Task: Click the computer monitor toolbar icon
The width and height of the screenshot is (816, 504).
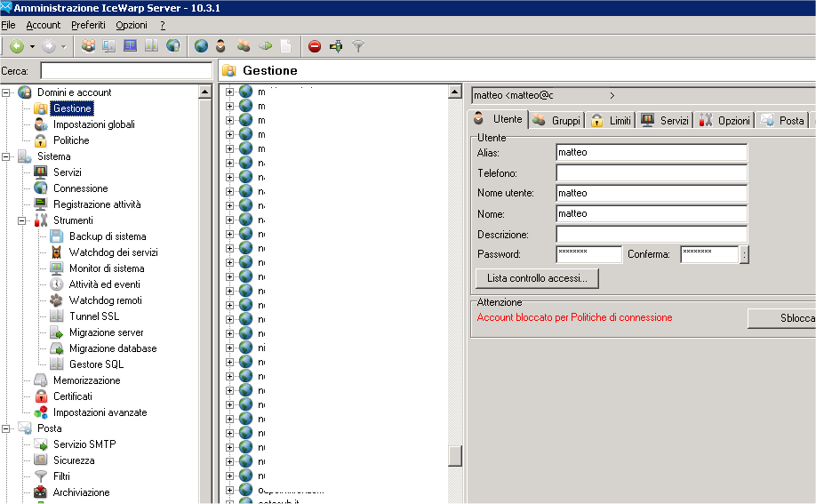Action: click(109, 46)
